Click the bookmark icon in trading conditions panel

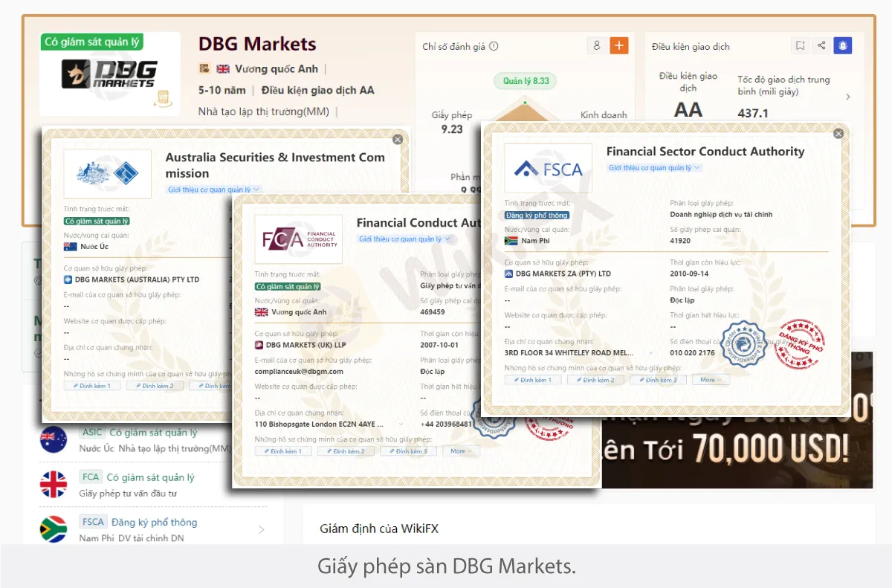tap(800, 45)
